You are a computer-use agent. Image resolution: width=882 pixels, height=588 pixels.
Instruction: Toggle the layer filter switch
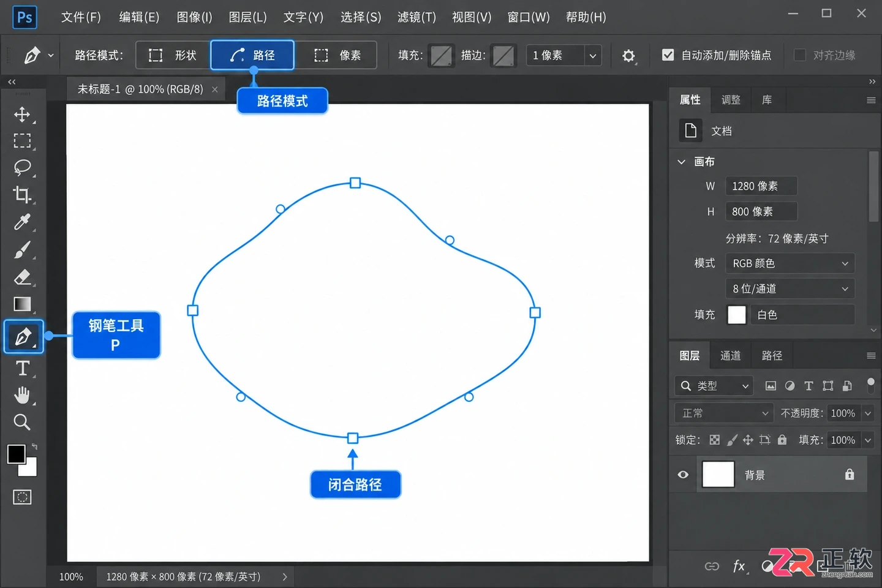[870, 385]
